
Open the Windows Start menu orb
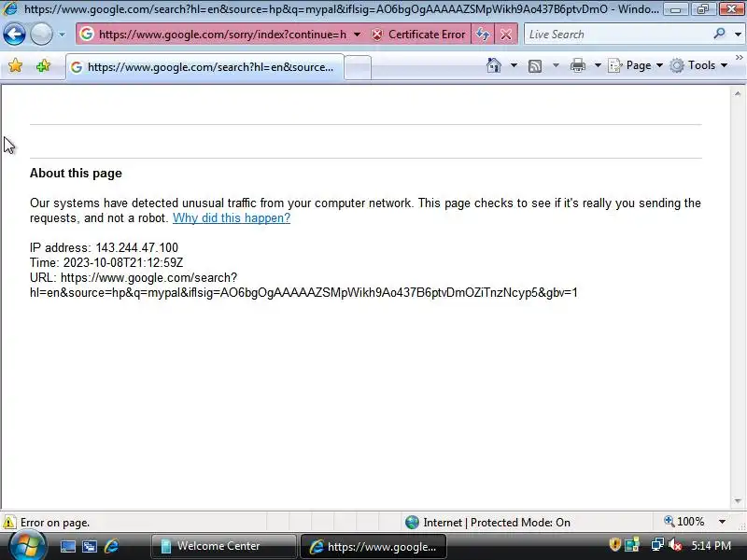27,546
